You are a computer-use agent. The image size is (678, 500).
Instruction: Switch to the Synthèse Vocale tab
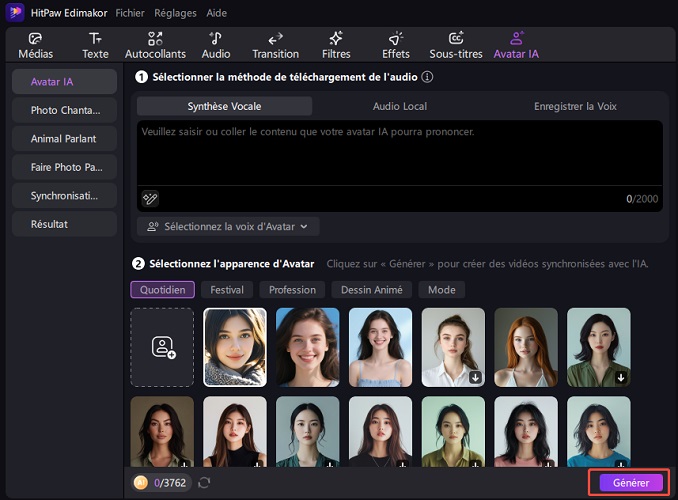point(224,106)
